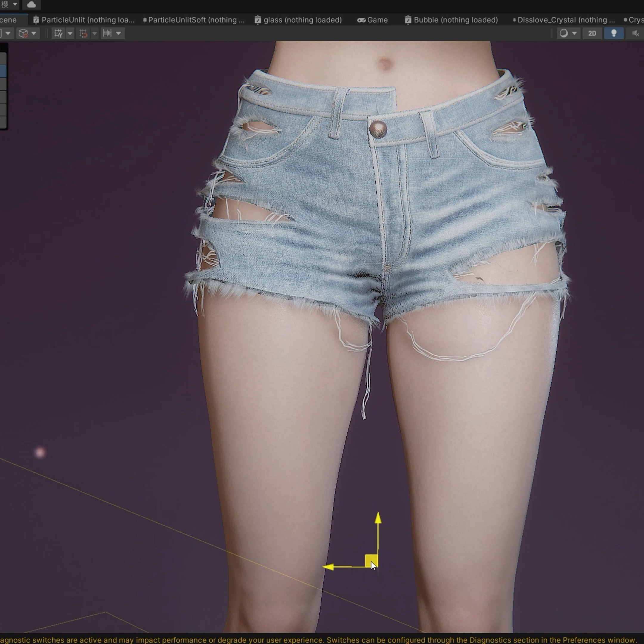
Task: Switch to the Game tab
Action: 373,20
